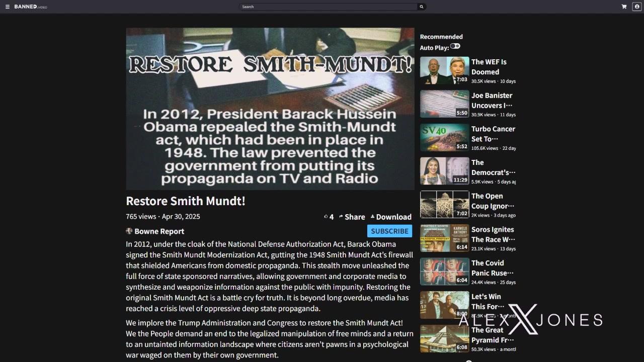Click the paragraph starting We implore

[x=270, y=339]
